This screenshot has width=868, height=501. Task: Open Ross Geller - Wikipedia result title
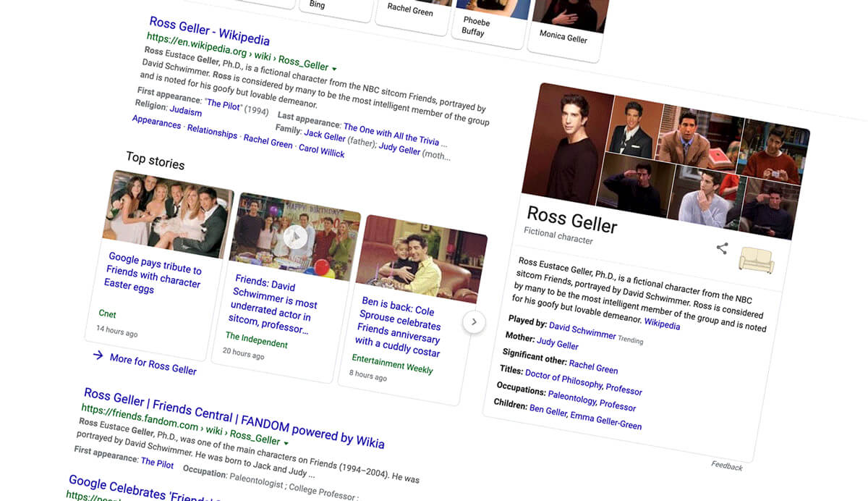(210, 32)
